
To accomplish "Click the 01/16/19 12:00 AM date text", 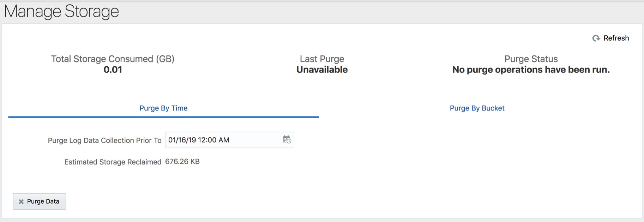I will (199, 140).
